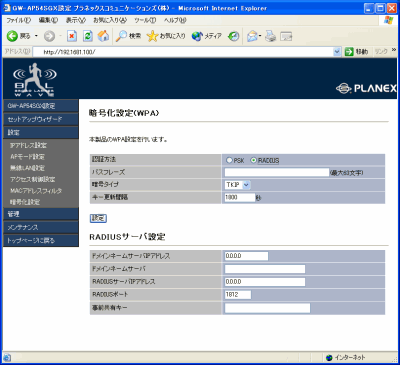Open Favorites (お気に入り) star button
Viewport: 400px width, 365px height.
coord(166,36)
